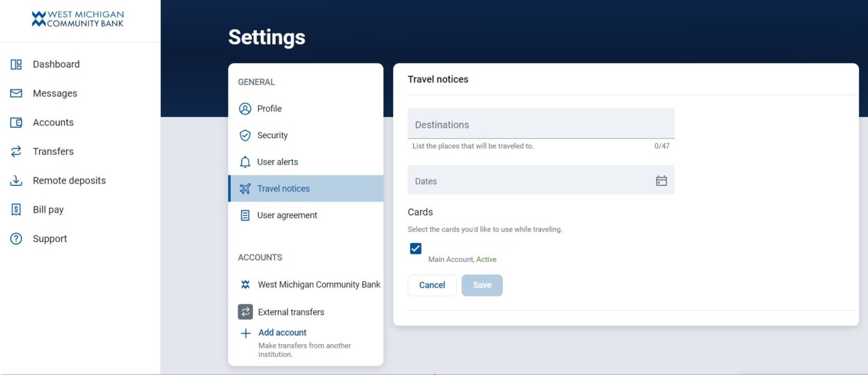
Task: Click Add account to link another institution
Action: pos(282,332)
